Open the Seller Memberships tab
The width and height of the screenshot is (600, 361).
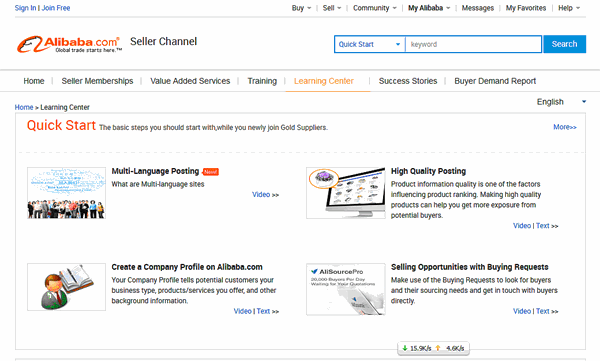coord(97,81)
